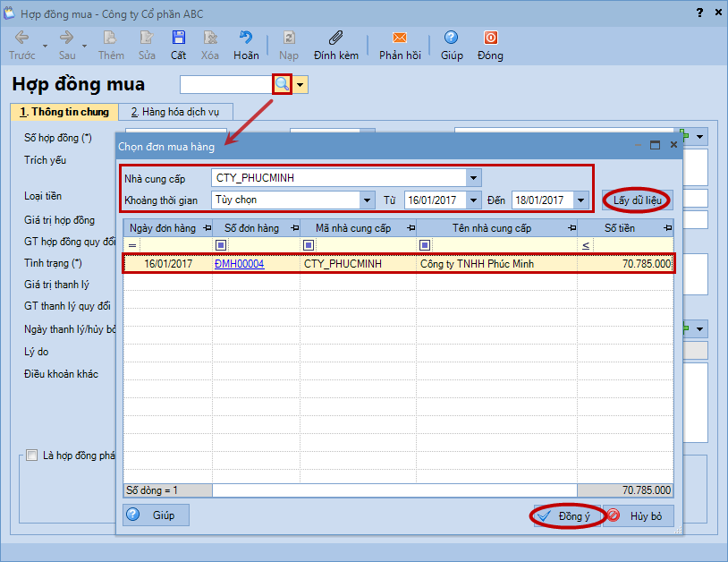Toggle the Là hợp đồng checkbox
Image resolution: width=728 pixels, height=562 pixels.
tap(32, 455)
